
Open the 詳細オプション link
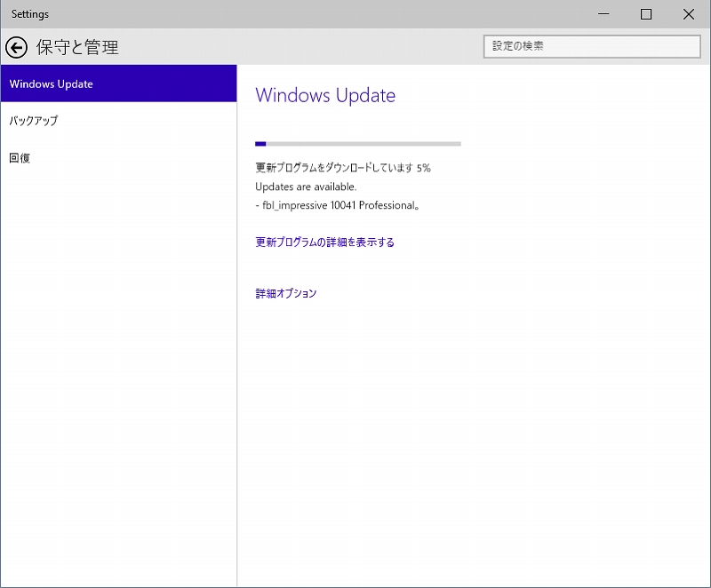pyautogui.click(x=286, y=293)
